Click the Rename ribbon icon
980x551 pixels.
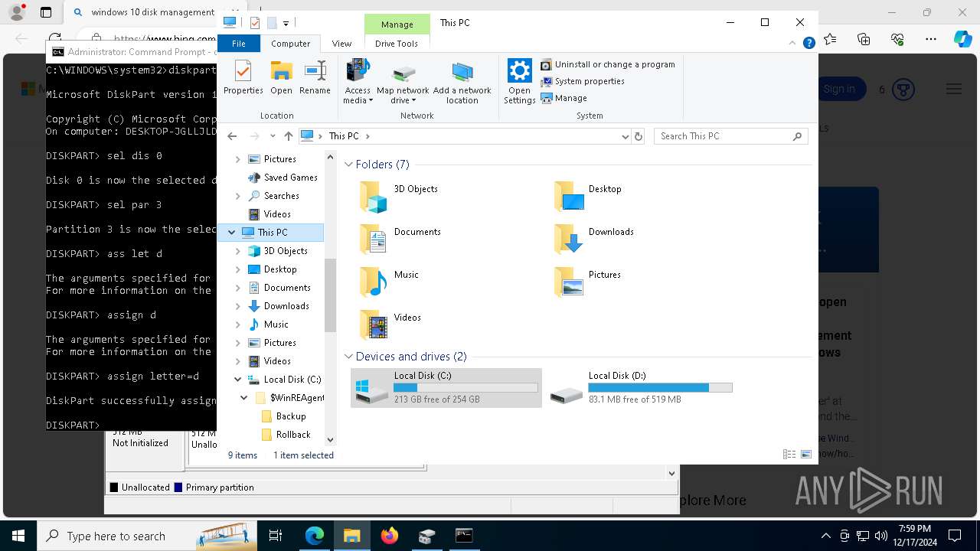pyautogui.click(x=315, y=77)
